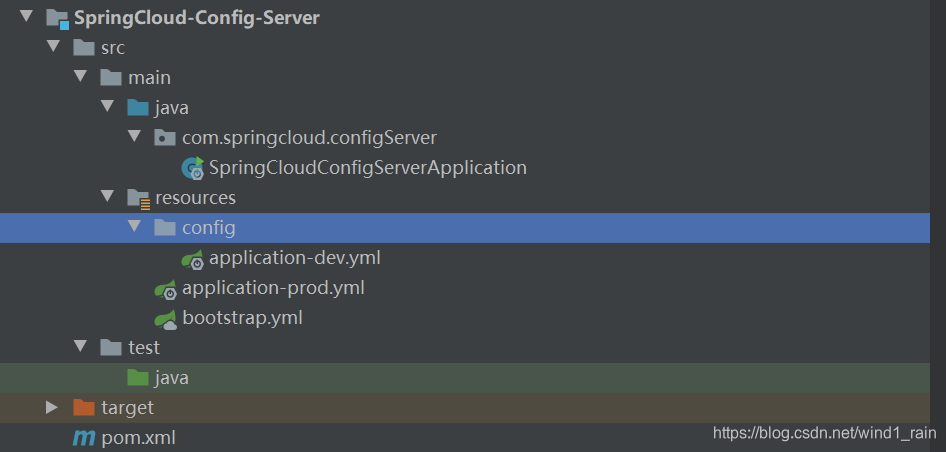946x452 pixels.
Task: Click the main folder icon
Action: (x=111, y=78)
